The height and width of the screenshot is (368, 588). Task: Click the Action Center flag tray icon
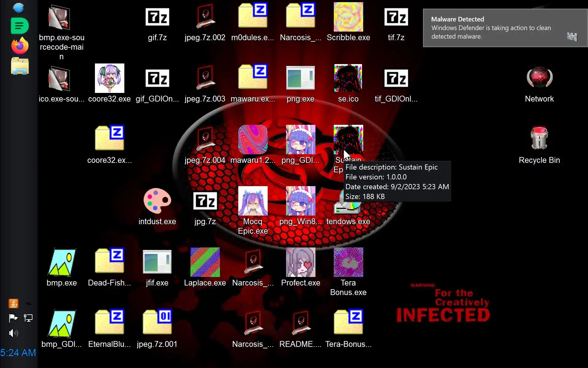[x=13, y=318]
